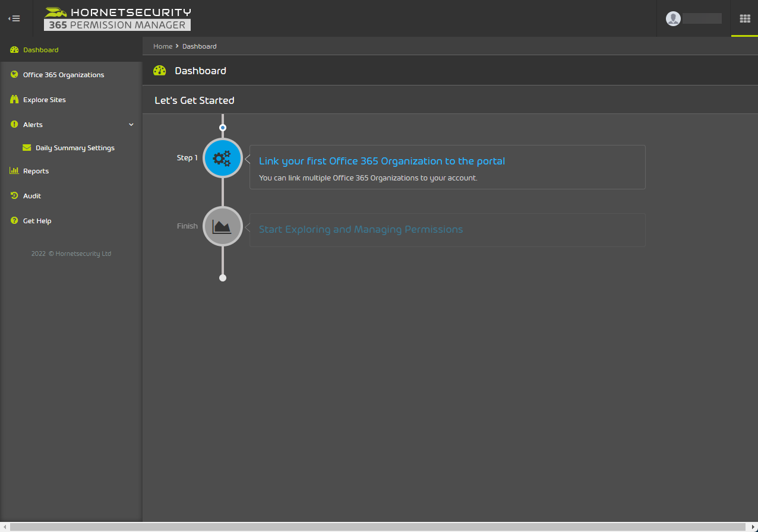Click Start Exploring and Managing Permissions
Image resolution: width=758 pixels, height=532 pixels.
(361, 229)
